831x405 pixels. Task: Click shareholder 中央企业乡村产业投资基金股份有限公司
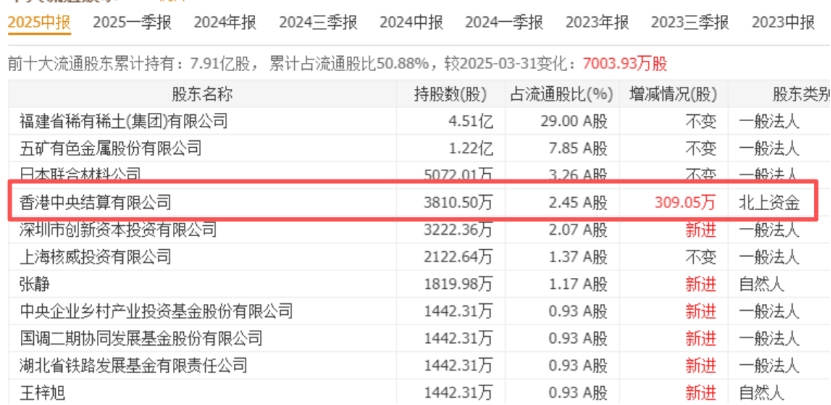click(156, 311)
